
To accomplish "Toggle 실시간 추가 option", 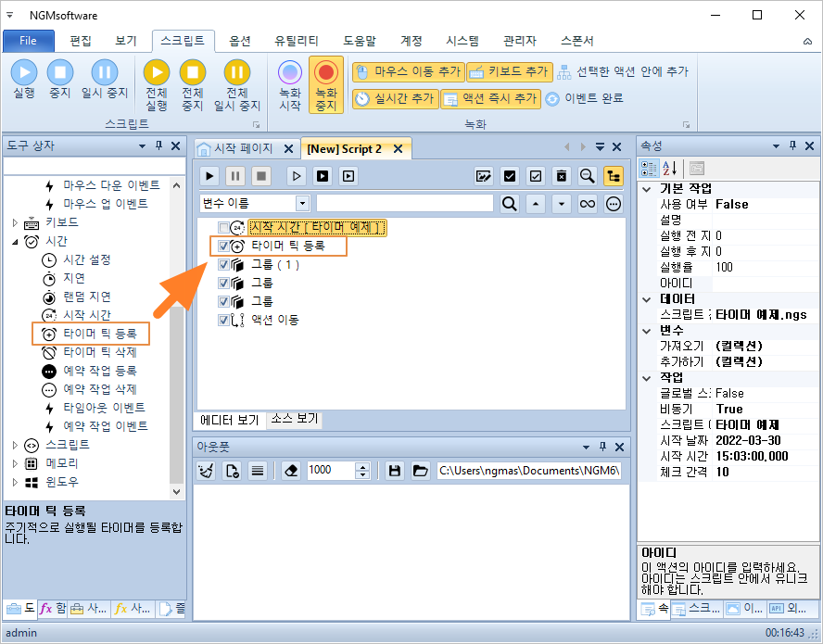I will (x=395, y=98).
